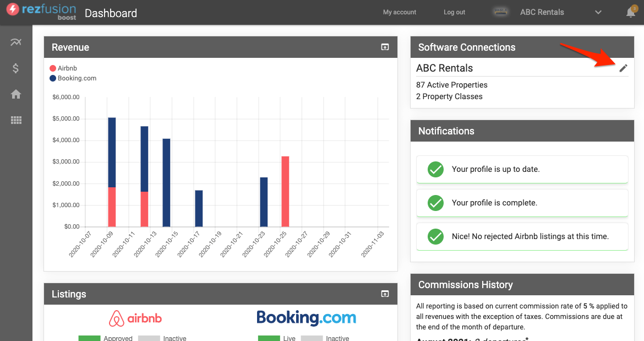Click the Software Connections header
This screenshot has width=644, height=341.
point(522,47)
